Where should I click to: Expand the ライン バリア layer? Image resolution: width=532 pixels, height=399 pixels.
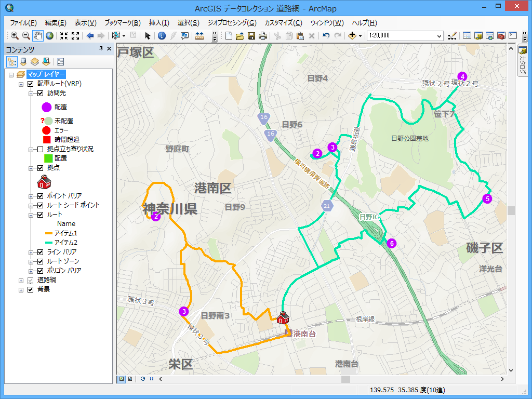click(31, 252)
